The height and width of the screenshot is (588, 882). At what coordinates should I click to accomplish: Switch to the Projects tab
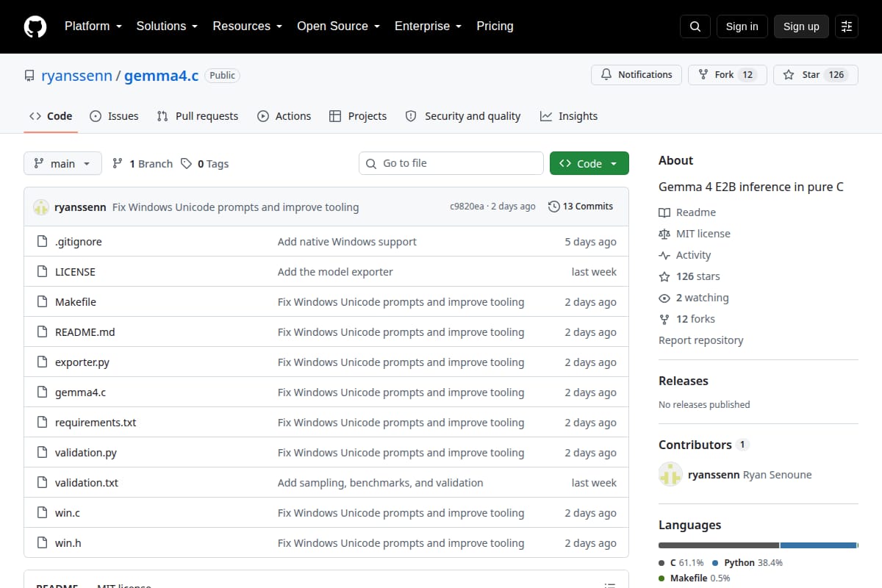(x=358, y=116)
